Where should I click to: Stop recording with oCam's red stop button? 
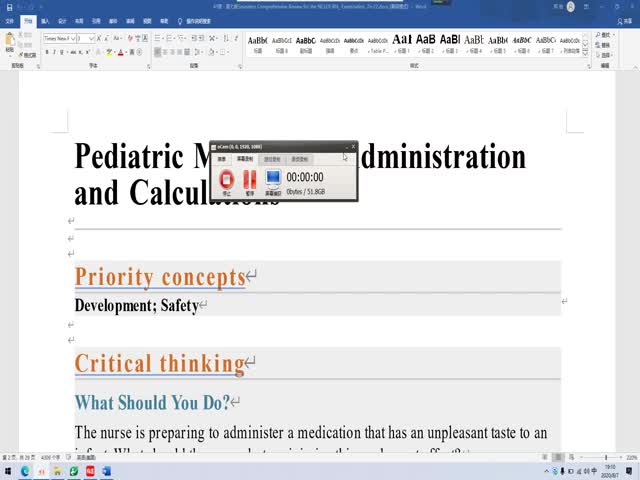226,180
